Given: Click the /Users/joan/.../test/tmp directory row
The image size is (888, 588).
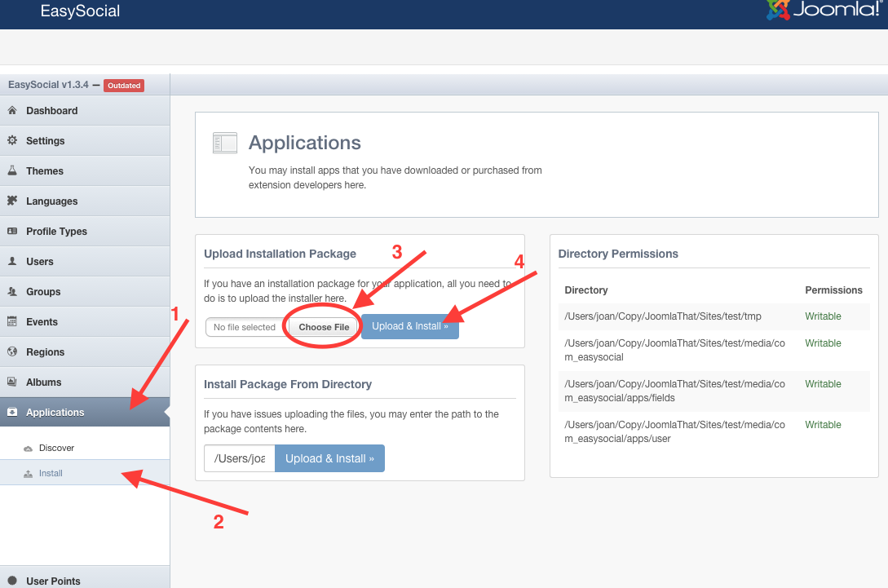Looking at the screenshot, I should (x=713, y=316).
